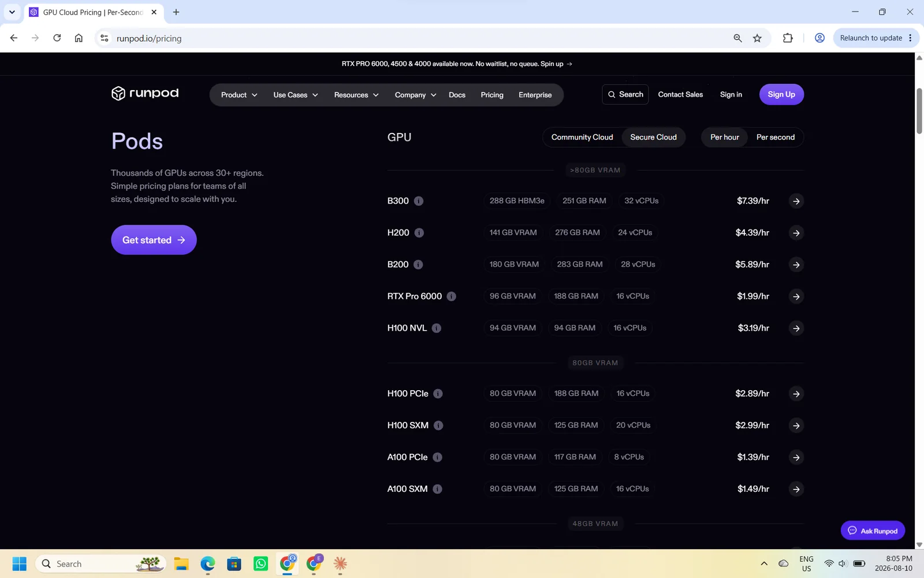Open the Enterprise nav item
Image resolution: width=924 pixels, height=578 pixels.
[x=535, y=95]
